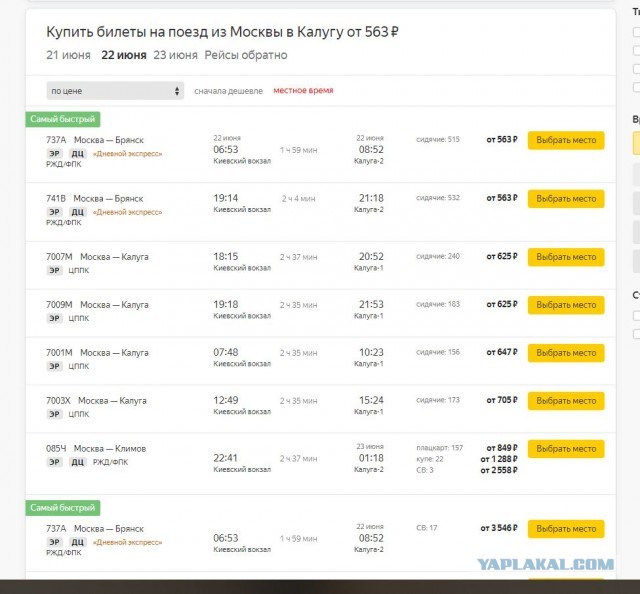640x594 pixels.
Task: Click the green Самый быстрый label at top
Action: [63, 119]
